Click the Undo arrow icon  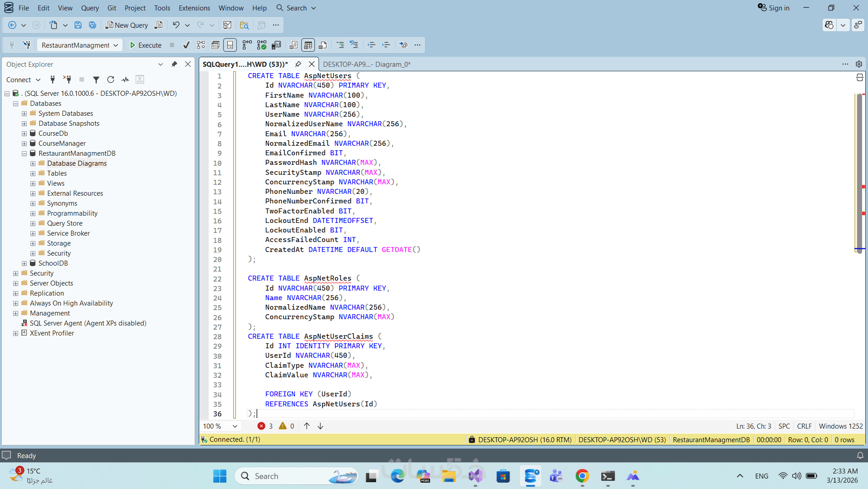(176, 25)
